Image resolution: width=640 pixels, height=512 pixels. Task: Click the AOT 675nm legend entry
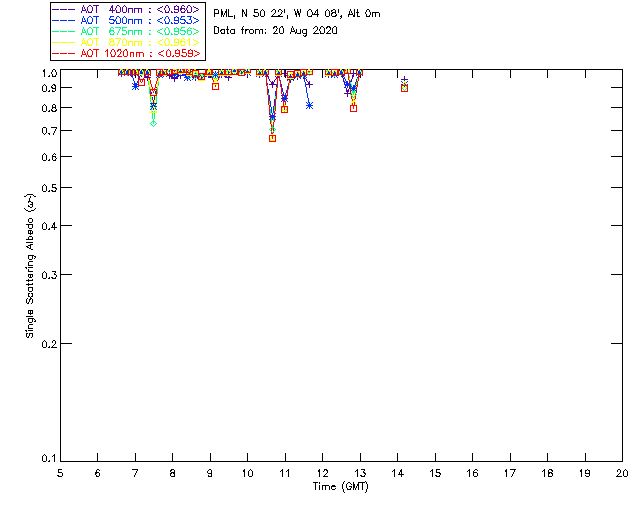click(x=127, y=31)
